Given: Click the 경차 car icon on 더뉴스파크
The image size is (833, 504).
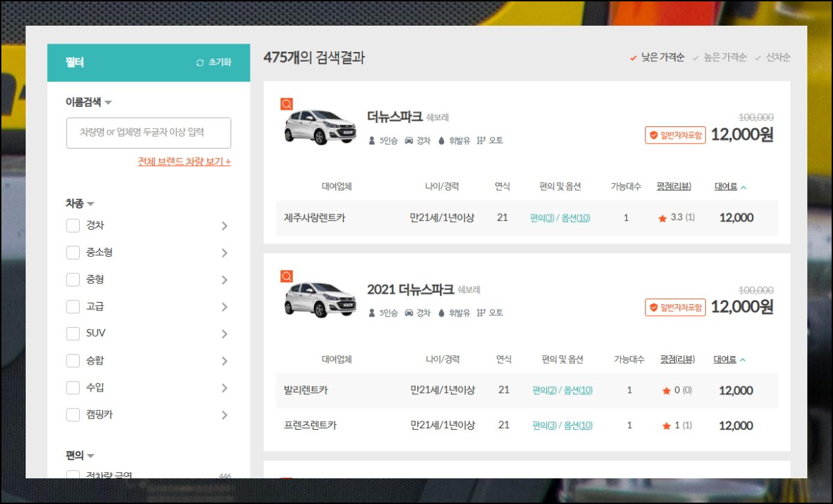Looking at the screenshot, I should point(409,140).
